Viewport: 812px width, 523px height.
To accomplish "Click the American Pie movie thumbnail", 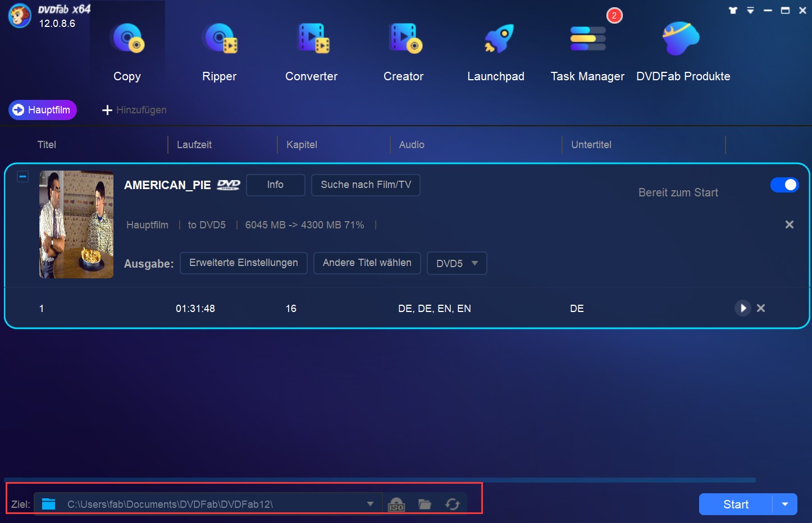I will [76, 224].
